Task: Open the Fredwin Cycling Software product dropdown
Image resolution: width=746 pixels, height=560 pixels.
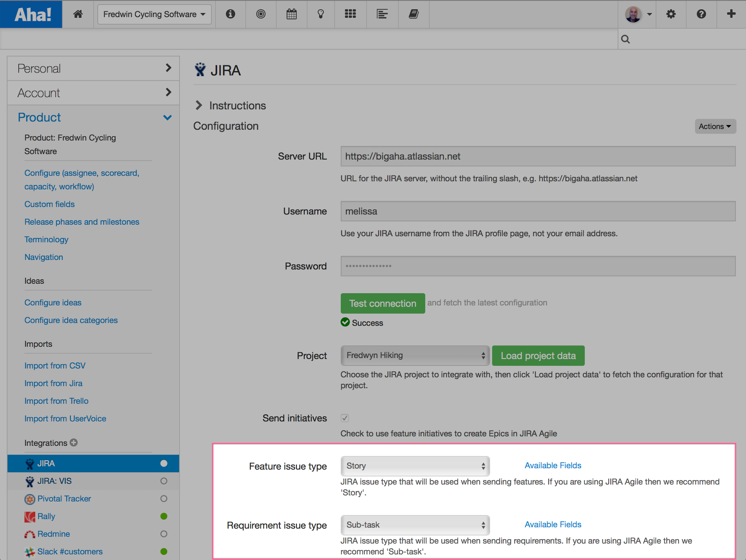Action: (x=154, y=14)
